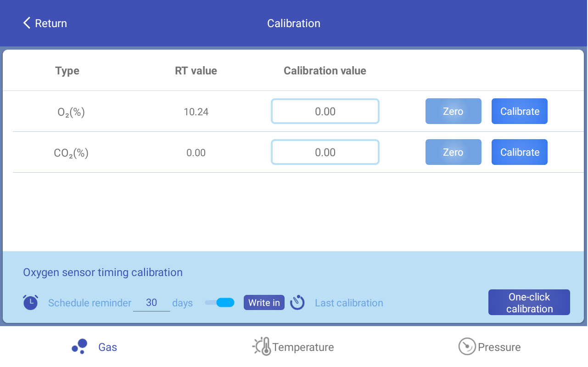Click the schedule reminder days field
Image resolution: width=588 pixels, height=367 pixels.
151,303
